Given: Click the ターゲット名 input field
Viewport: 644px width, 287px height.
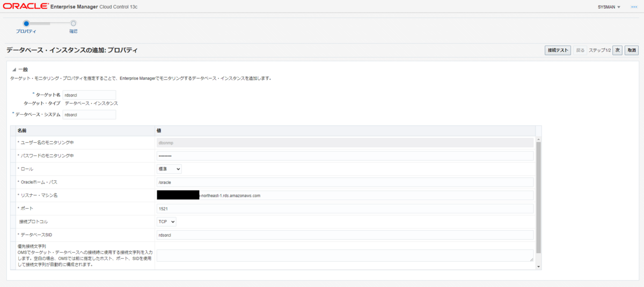Looking at the screenshot, I should tap(89, 94).
